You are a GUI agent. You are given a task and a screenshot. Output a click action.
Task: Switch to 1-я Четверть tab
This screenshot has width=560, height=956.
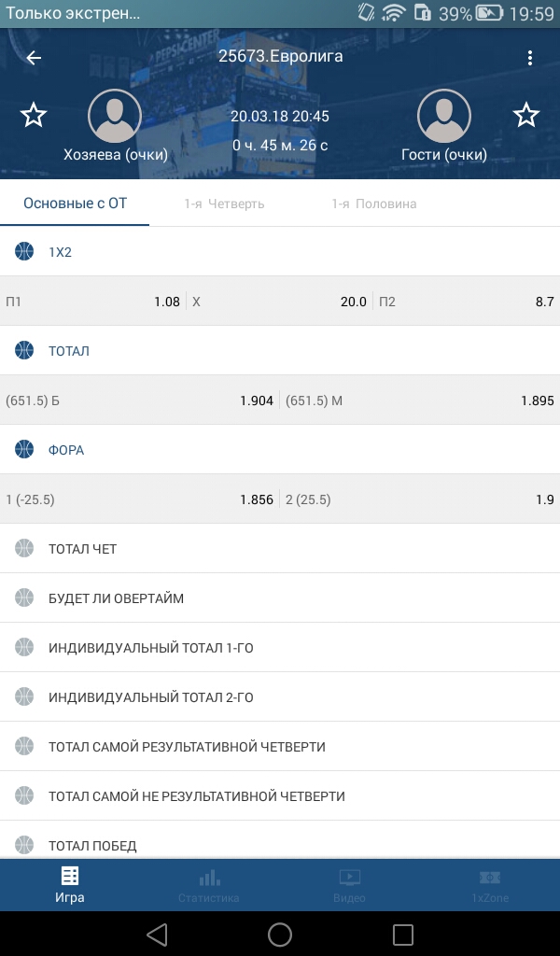pyautogui.click(x=224, y=204)
